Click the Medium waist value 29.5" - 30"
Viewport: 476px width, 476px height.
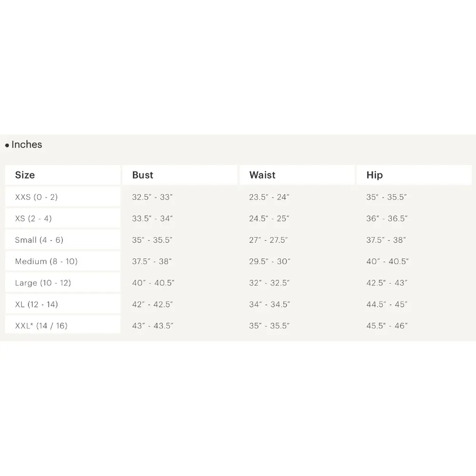(x=269, y=261)
